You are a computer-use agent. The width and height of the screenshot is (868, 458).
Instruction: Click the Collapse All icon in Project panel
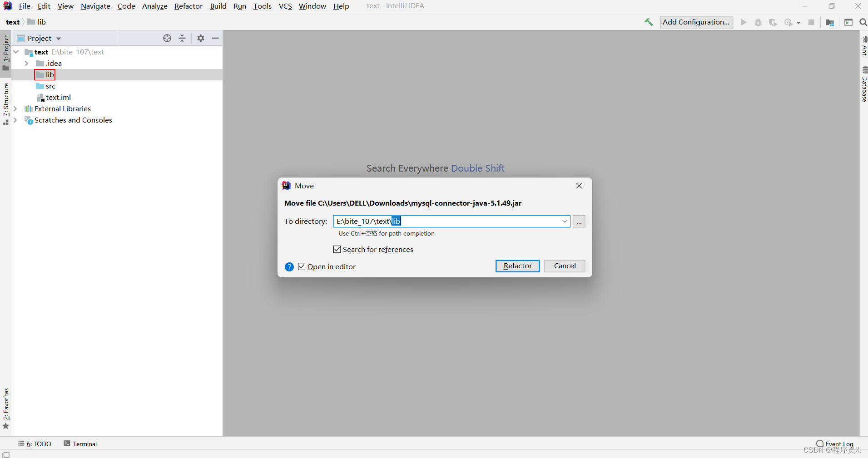182,38
